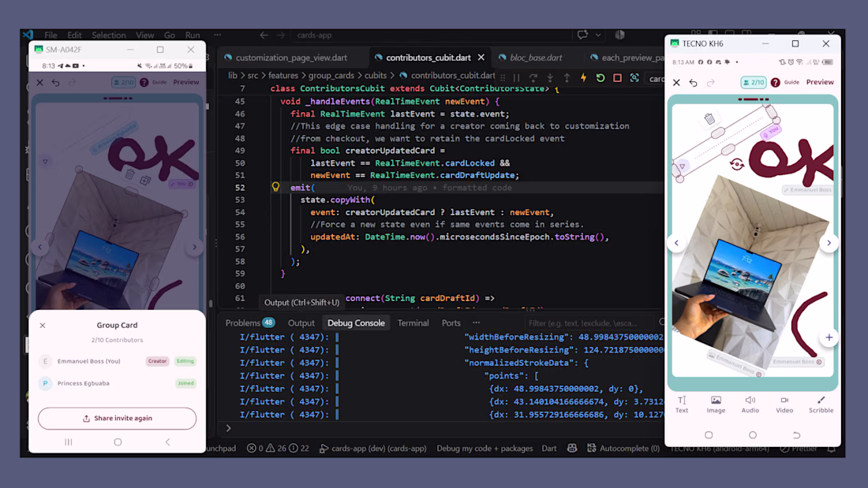868x488 pixels.
Task: Click the debug console Filter field
Action: [x=589, y=323]
